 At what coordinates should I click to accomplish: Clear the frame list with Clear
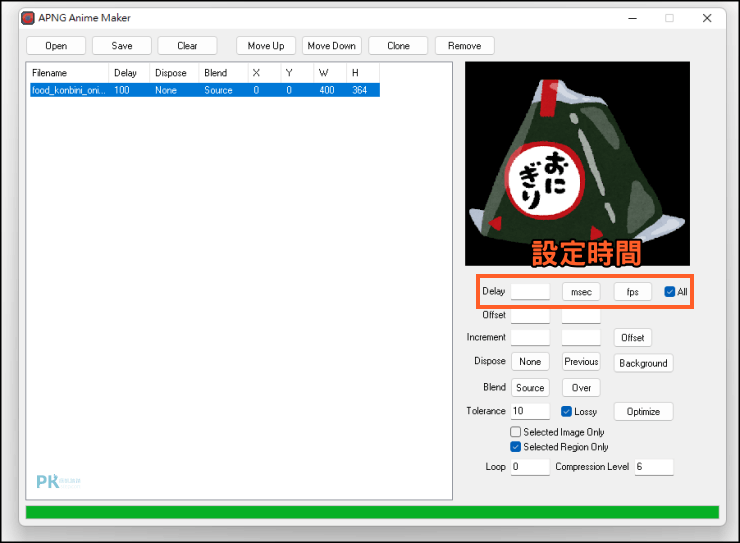(x=187, y=46)
